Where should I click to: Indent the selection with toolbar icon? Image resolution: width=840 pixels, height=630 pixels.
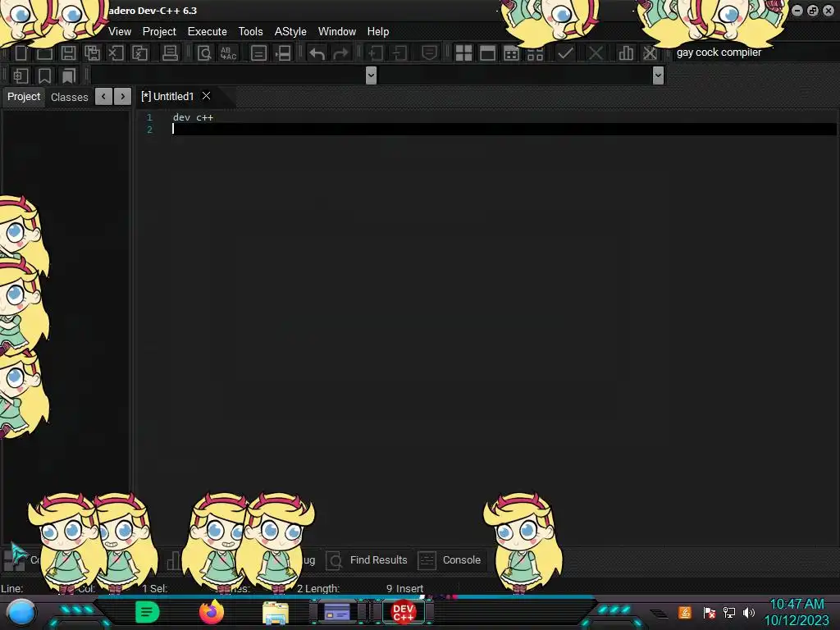[376, 52]
